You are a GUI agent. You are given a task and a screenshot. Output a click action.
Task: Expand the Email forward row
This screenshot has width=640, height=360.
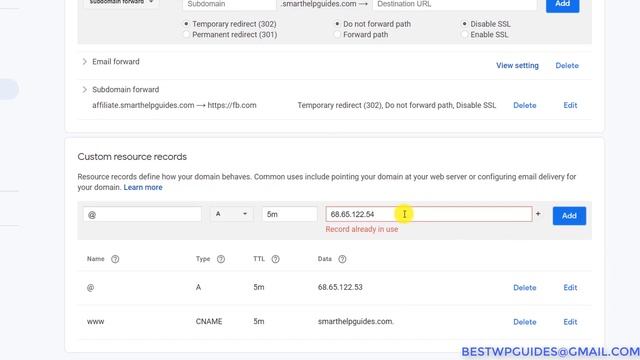(x=84, y=62)
